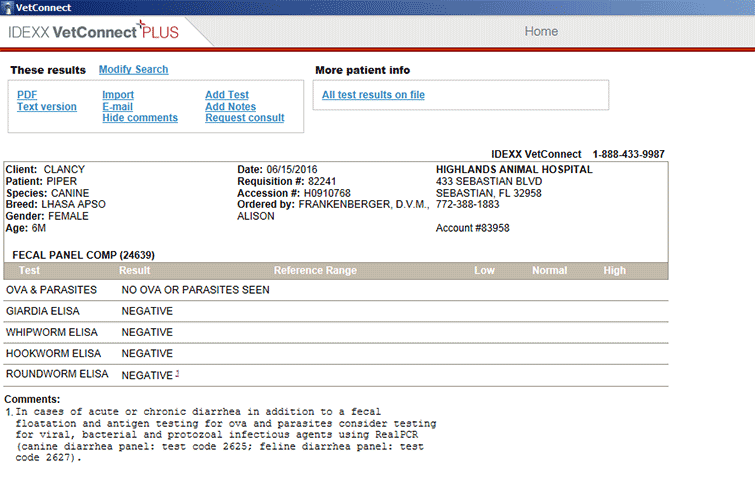
Task: Click the Age: 6M field
Action: click(26, 228)
